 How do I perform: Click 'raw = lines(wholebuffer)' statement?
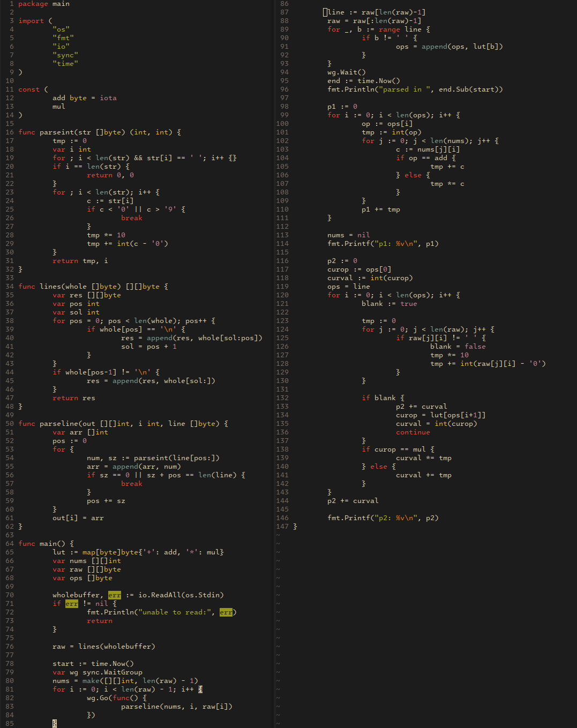104,647
